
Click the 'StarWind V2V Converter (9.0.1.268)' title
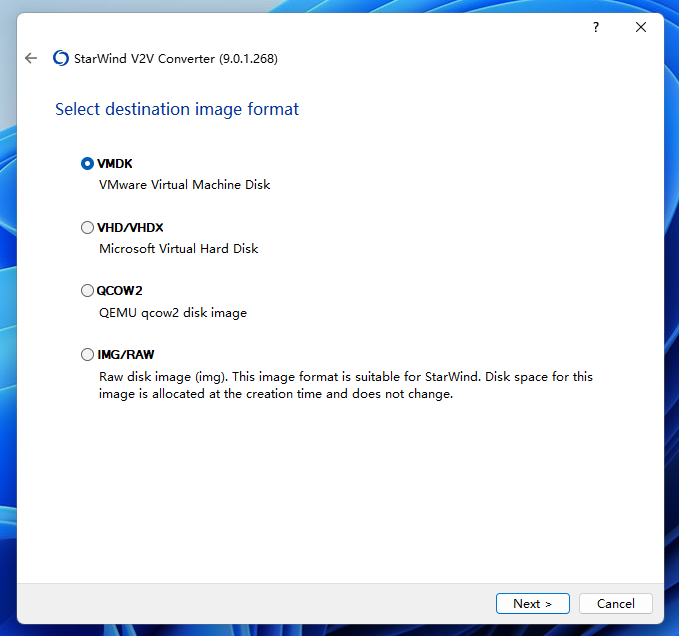(x=176, y=58)
